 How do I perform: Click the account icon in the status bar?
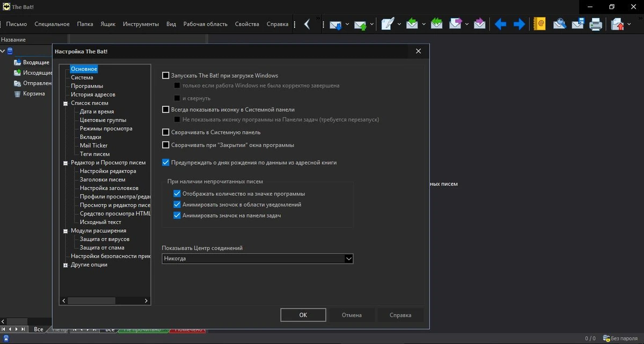click(x=6, y=339)
